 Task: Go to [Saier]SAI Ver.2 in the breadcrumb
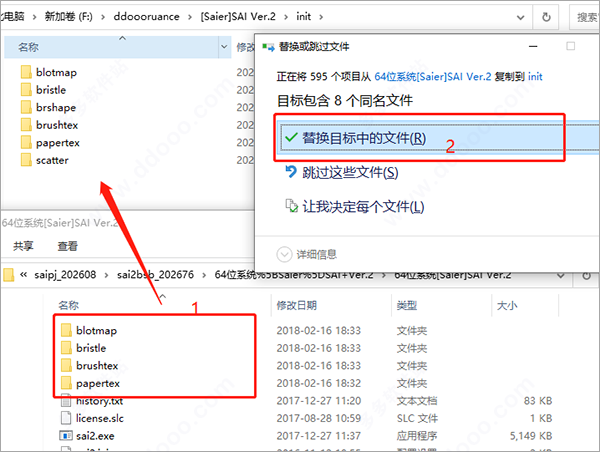tap(238, 16)
